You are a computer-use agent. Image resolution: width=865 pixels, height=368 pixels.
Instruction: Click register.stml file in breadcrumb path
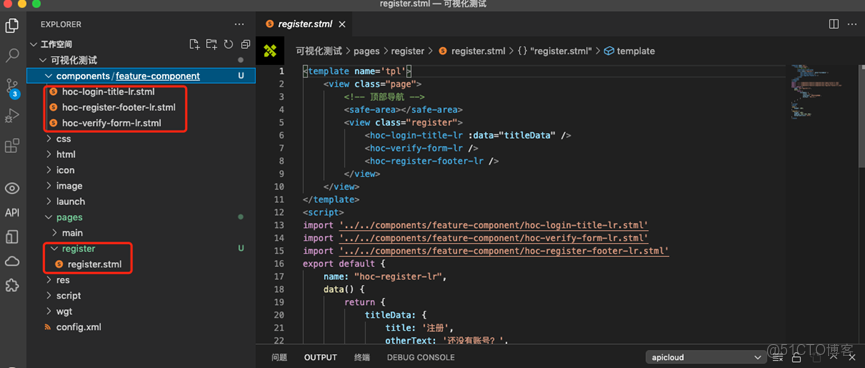(478, 51)
